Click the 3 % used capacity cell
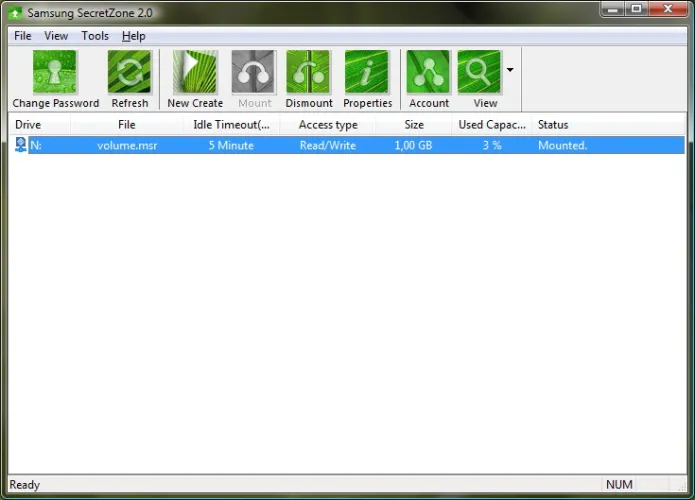695x500 pixels. (492, 145)
